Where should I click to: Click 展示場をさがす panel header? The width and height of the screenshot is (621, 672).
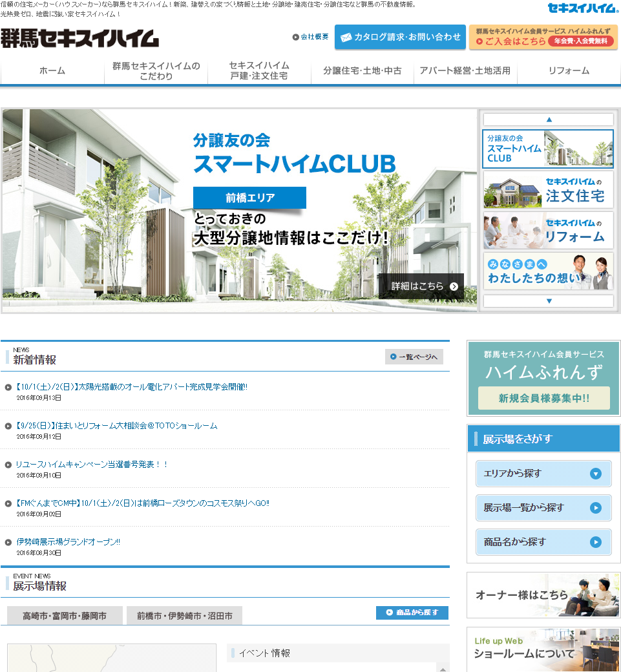[x=543, y=439]
